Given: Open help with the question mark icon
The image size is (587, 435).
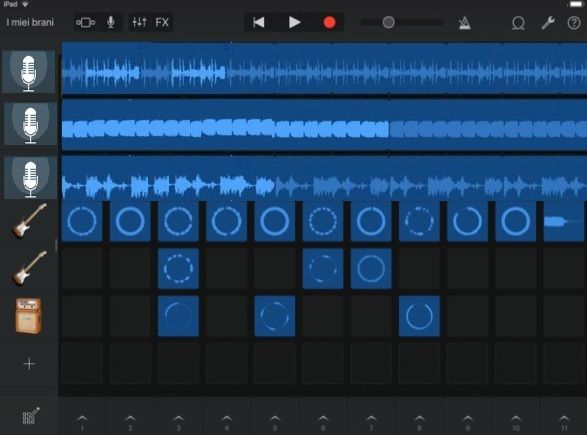Looking at the screenshot, I should pyautogui.click(x=574, y=23).
